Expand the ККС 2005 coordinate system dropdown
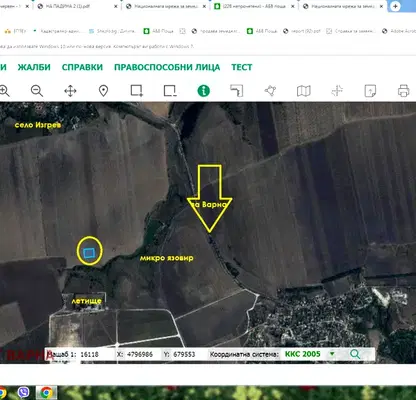Image resolution: width=416 pixels, height=400 pixels. point(332,354)
